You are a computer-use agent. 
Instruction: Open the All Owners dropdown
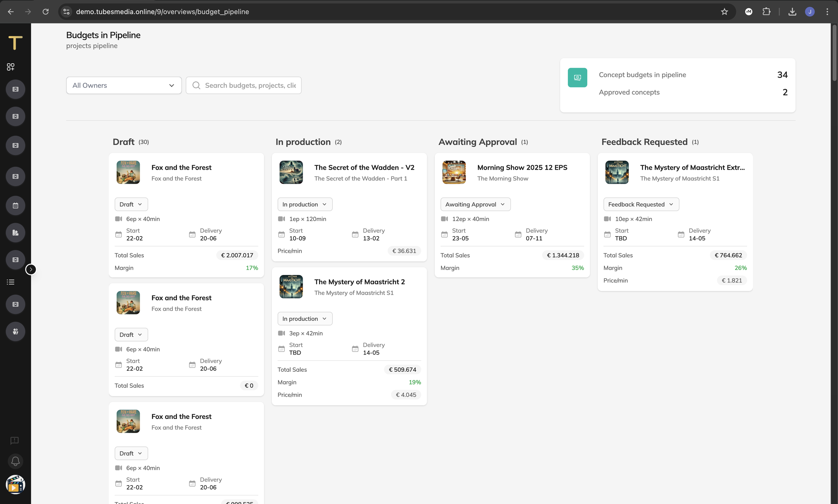click(x=124, y=85)
